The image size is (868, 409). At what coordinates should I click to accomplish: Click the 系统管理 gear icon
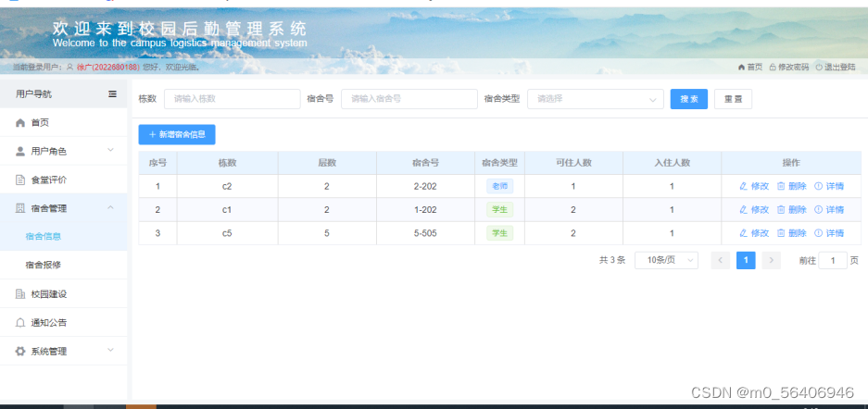pyautogui.click(x=20, y=351)
